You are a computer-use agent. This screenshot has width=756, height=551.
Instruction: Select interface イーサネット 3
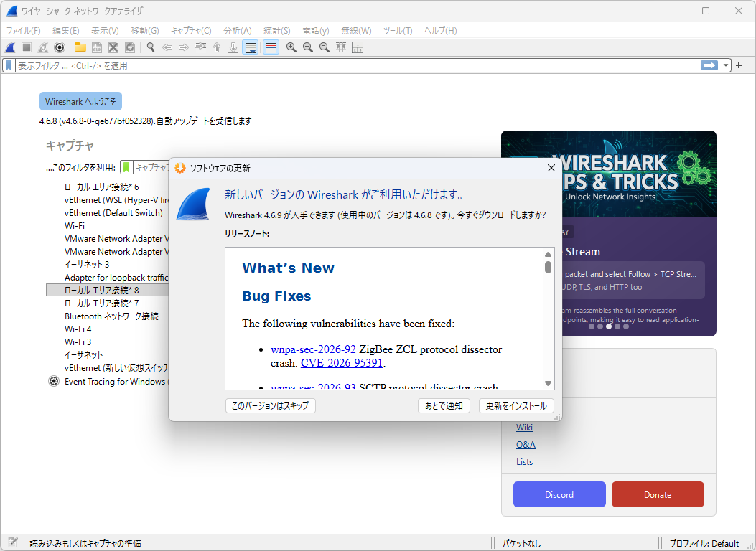[x=88, y=265]
